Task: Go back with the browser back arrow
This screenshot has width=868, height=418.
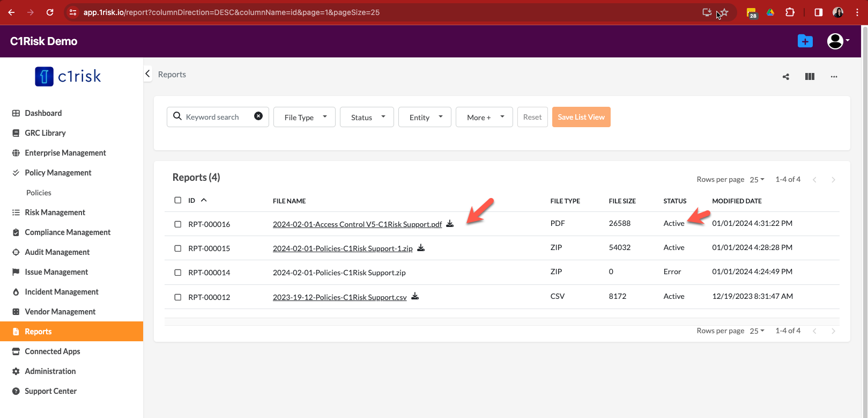Action: coord(11,12)
